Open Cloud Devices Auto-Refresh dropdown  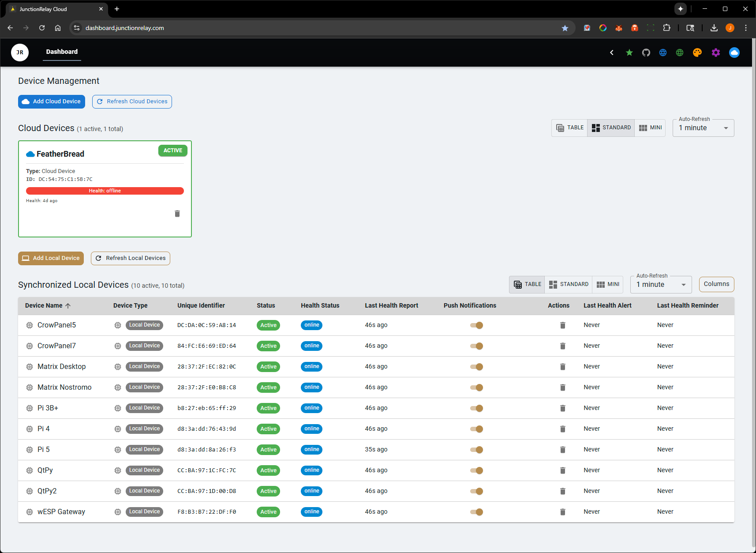pos(703,128)
